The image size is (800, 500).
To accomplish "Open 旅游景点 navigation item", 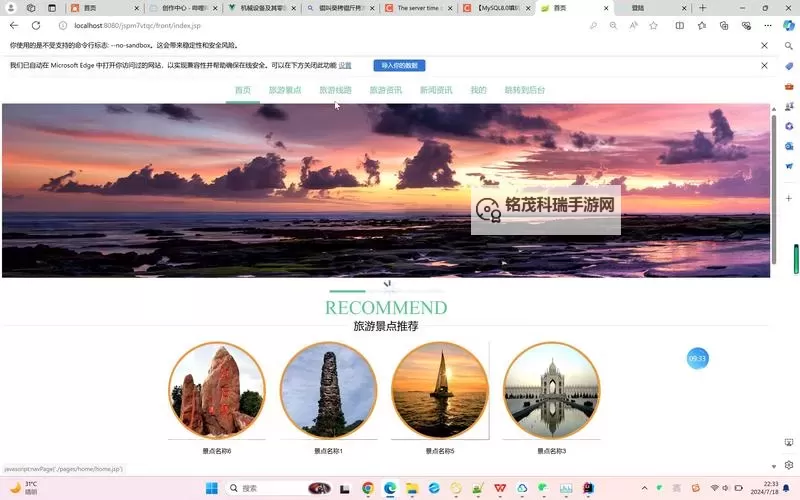I will tap(285, 90).
